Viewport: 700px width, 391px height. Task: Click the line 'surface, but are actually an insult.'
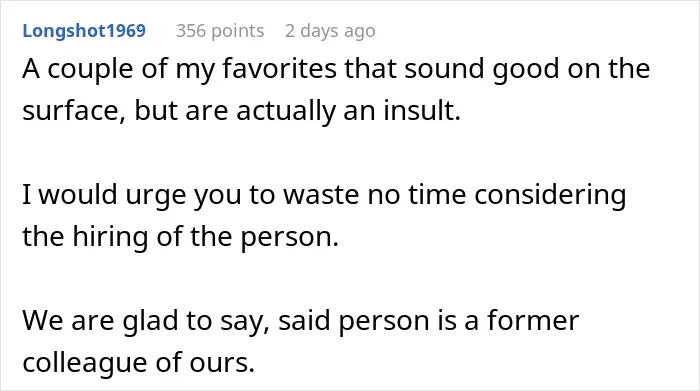pyautogui.click(x=242, y=111)
